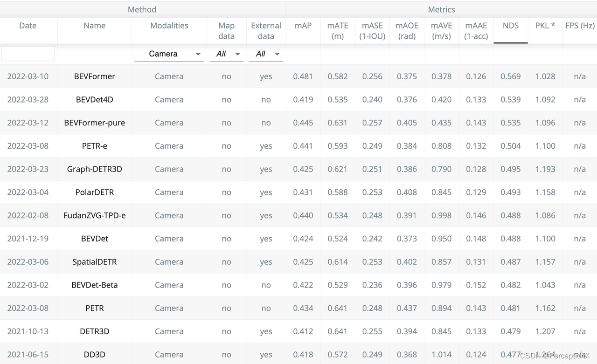
Task: Click NDS value 0.569 for BEVFormer
Action: 511,76
